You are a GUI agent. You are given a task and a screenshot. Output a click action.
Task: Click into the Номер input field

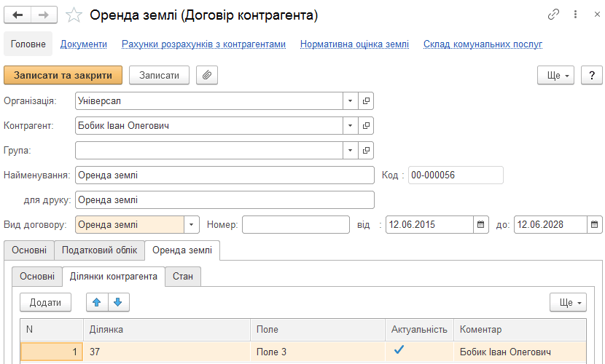tap(296, 224)
